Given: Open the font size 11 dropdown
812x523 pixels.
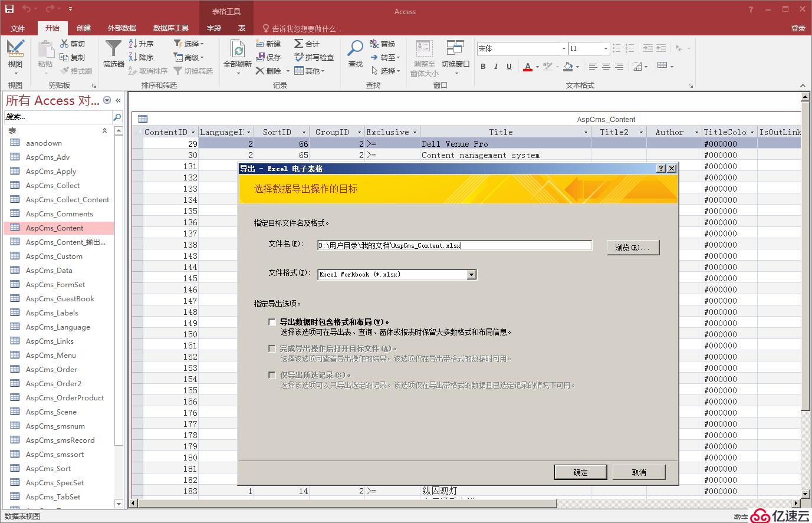Looking at the screenshot, I should click(x=606, y=48).
